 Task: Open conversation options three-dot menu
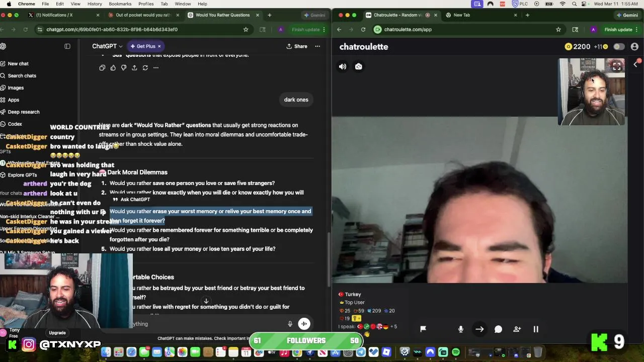tap(317, 46)
